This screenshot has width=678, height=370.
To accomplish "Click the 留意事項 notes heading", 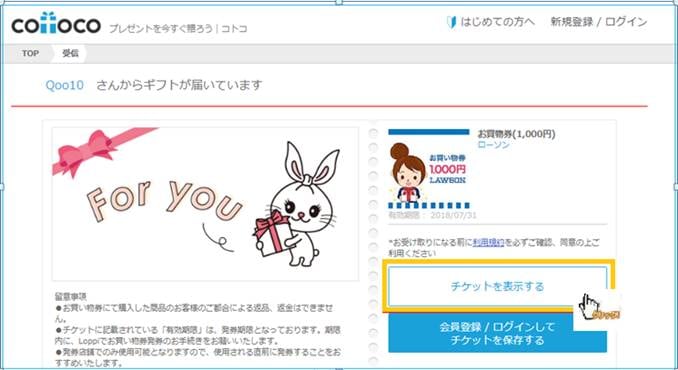I will tap(70, 297).
